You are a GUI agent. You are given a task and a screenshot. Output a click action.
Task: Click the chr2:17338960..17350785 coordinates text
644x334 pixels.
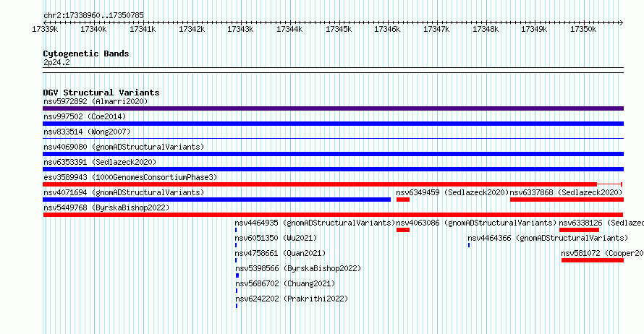(93, 15)
